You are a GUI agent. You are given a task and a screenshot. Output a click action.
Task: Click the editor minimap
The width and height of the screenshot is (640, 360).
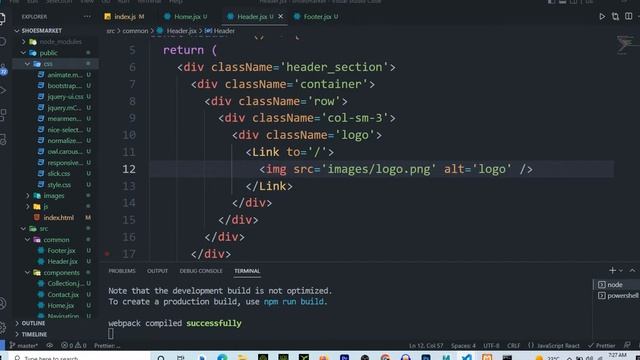point(626,45)
